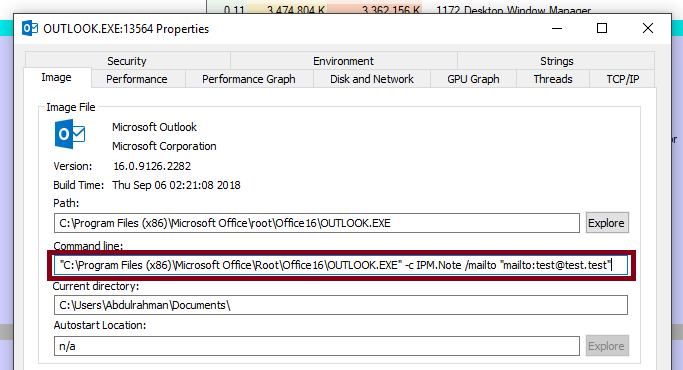Switch to the Performance tab
Image resolution: width=683 pixels, height=370 pixels.
click(137, 79)
